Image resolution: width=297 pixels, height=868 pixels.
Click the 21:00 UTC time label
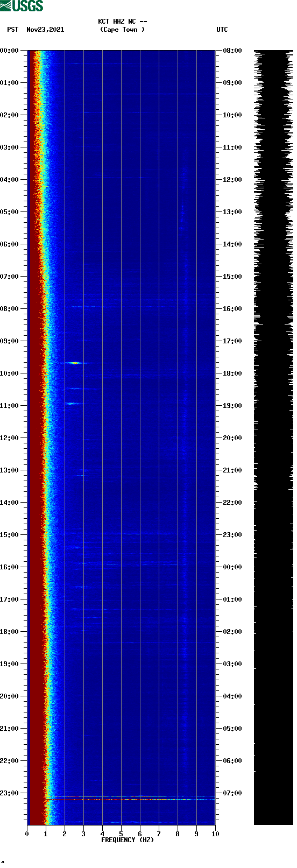(232, 470)
